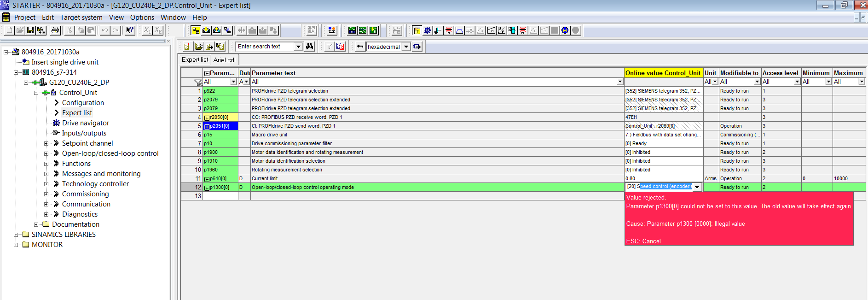Screen dimensions: 868x300
Task: Open the hexadecimal format dropdown
Action: click(406, 47)
